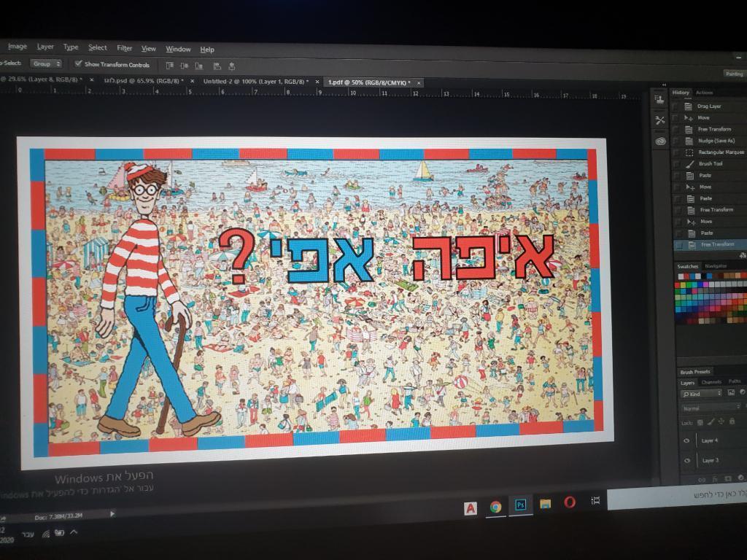This screenshot has width=747, height=560.
Task: Uncheck Show Transform Controls checkbox
Action: coord(78,63)
